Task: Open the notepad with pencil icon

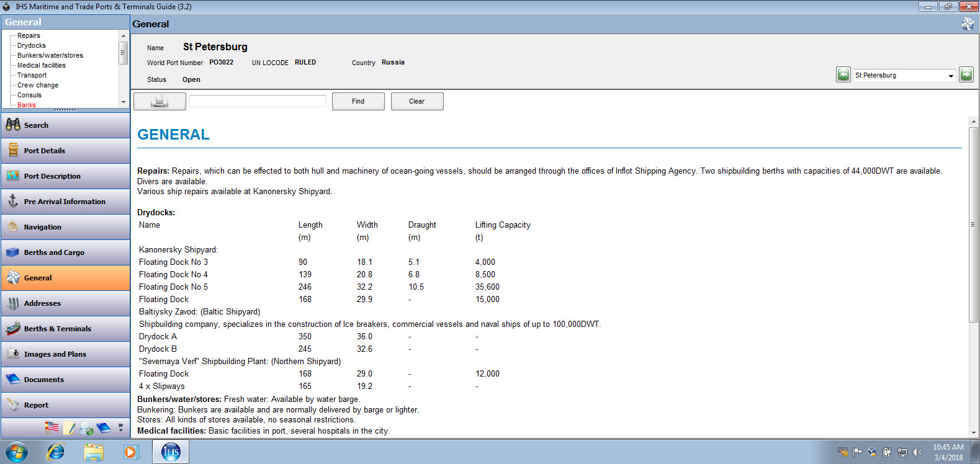Action: click(70, 428)
